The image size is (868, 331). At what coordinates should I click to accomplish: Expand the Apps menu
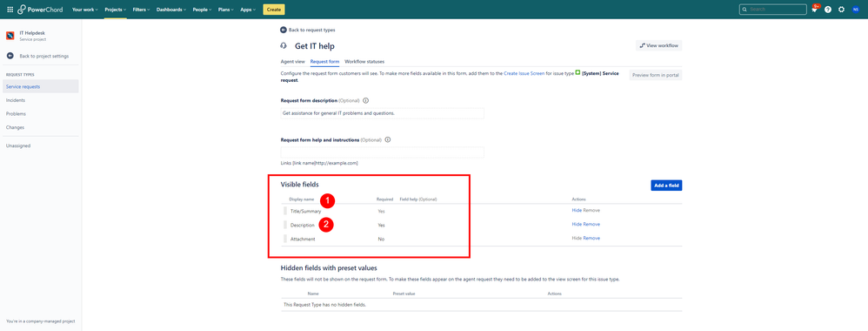[249, 10]
